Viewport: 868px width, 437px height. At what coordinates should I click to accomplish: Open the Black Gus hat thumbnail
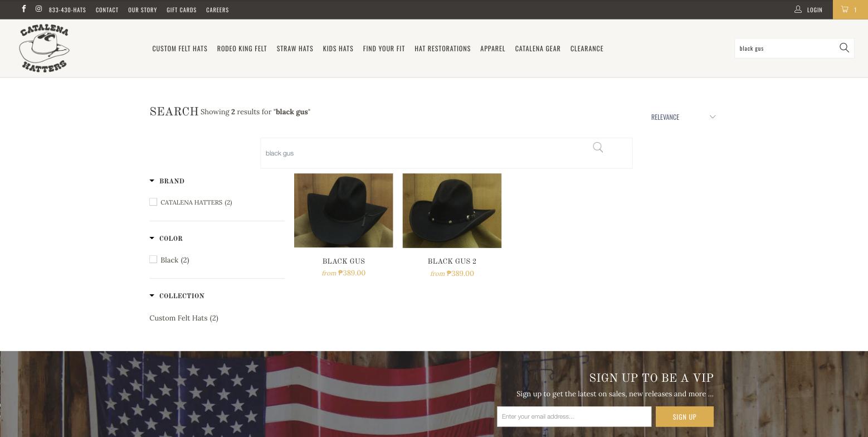point(343,210)
